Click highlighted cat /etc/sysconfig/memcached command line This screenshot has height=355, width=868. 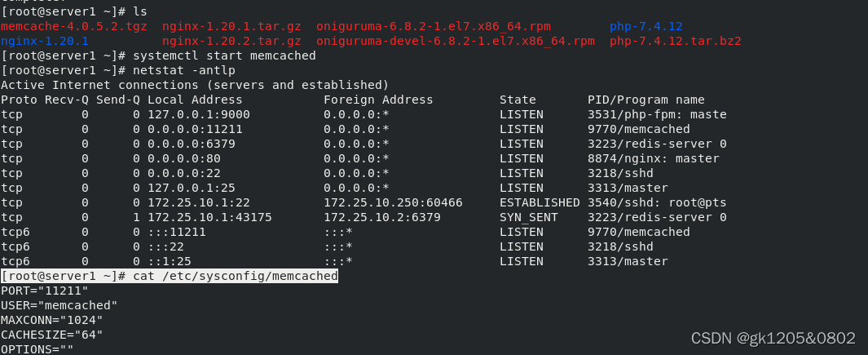click(170, 276)
